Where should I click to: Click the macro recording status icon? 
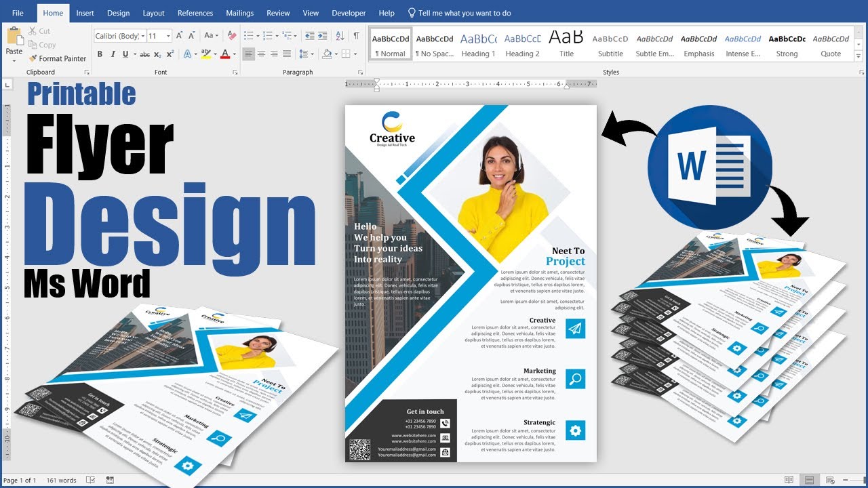point(111,480)
